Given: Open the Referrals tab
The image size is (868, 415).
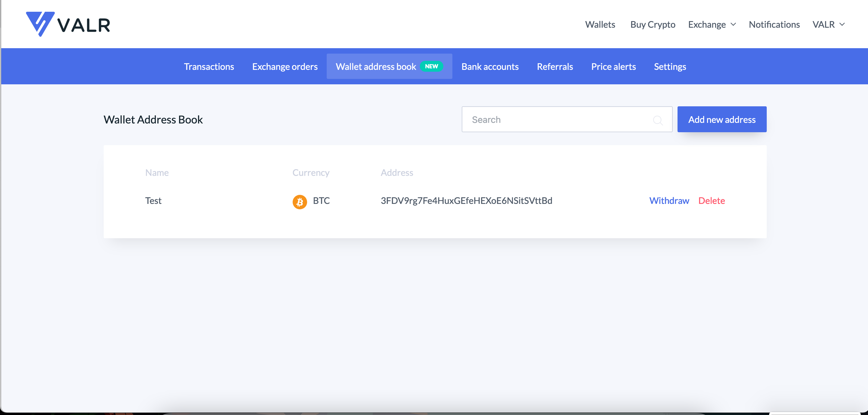Looking at the screenshot, I should [555, 67].
